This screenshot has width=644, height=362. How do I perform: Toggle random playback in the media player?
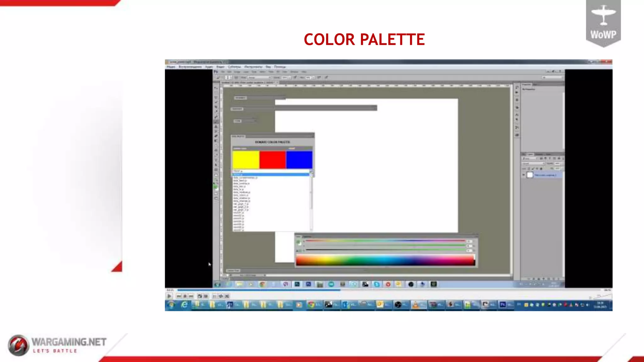click(x=227, y=296)
